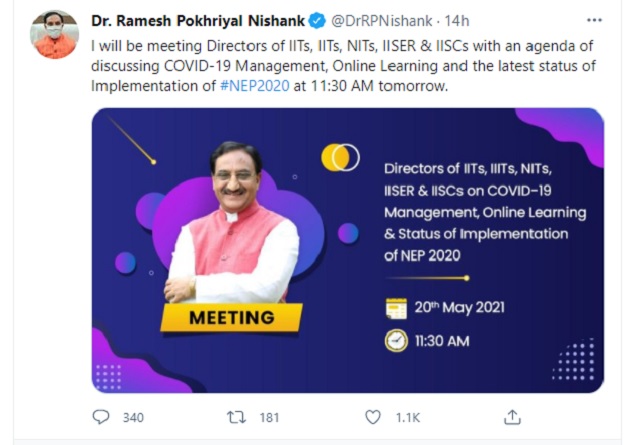
Task: Click the reply speech bubble icon
Action: click(101, 417)
